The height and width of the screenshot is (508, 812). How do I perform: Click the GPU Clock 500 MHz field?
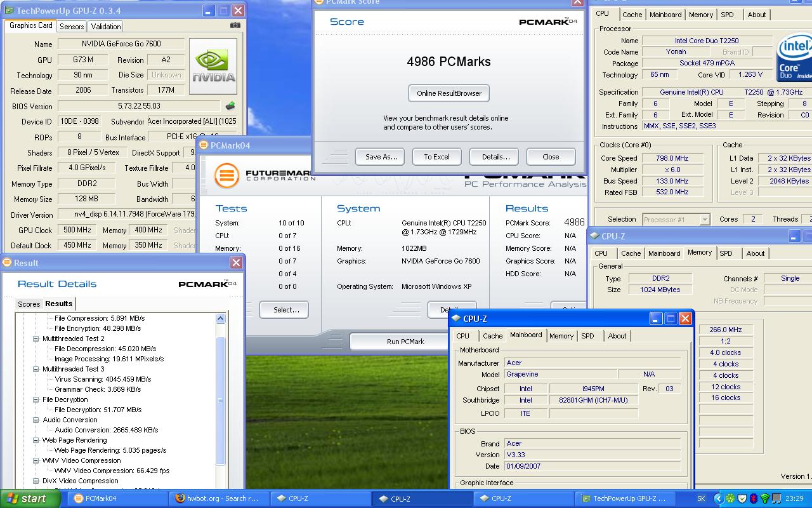click(x=77, y=230)
